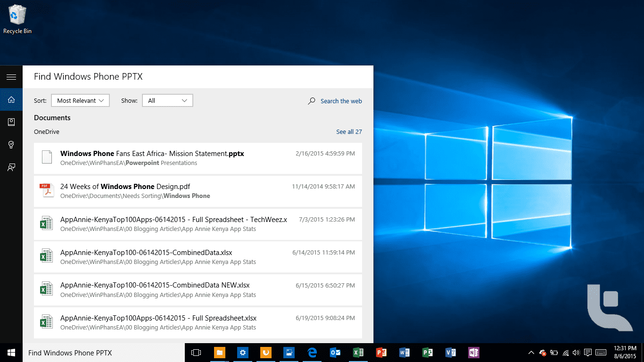
Task: Open OneNote from the taskbar
Action: click(x=473, y=353)
